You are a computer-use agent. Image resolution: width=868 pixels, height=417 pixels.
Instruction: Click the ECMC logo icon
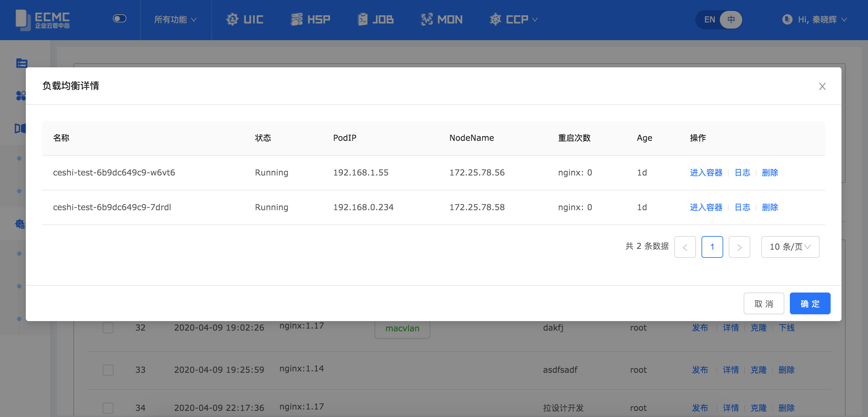point(23,20)
